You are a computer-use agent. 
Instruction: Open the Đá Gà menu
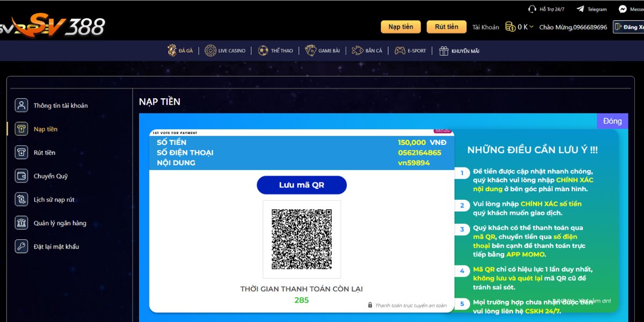[x=180, y=50]
